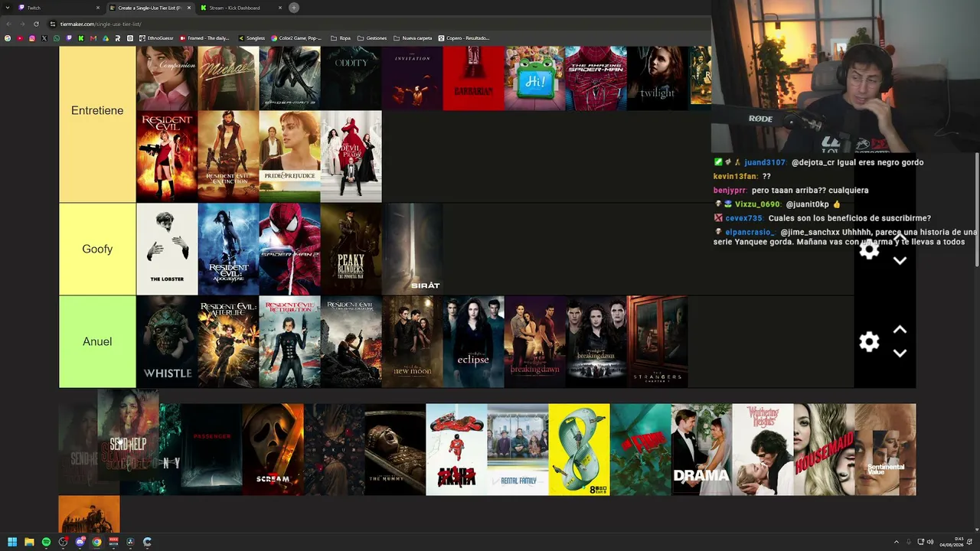Pick the Housemaid poster from unranked pool
Image resolution: width=980 pixels, height=551 pixels.
824,449
